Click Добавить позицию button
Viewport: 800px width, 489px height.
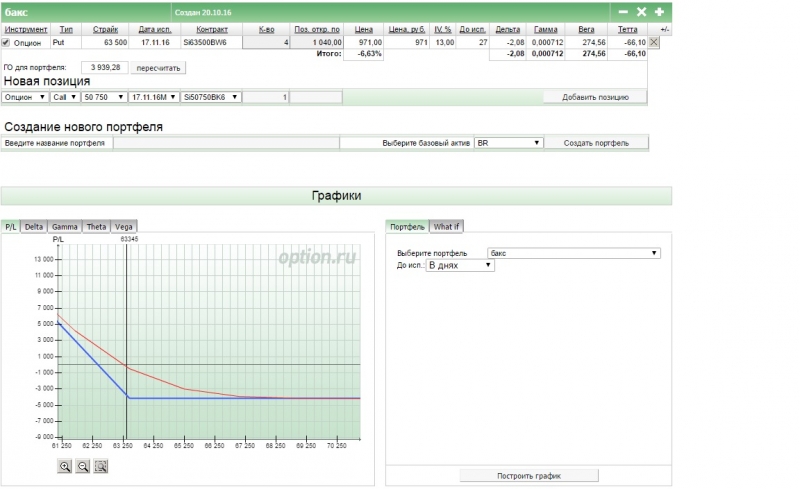pos(595,97)
